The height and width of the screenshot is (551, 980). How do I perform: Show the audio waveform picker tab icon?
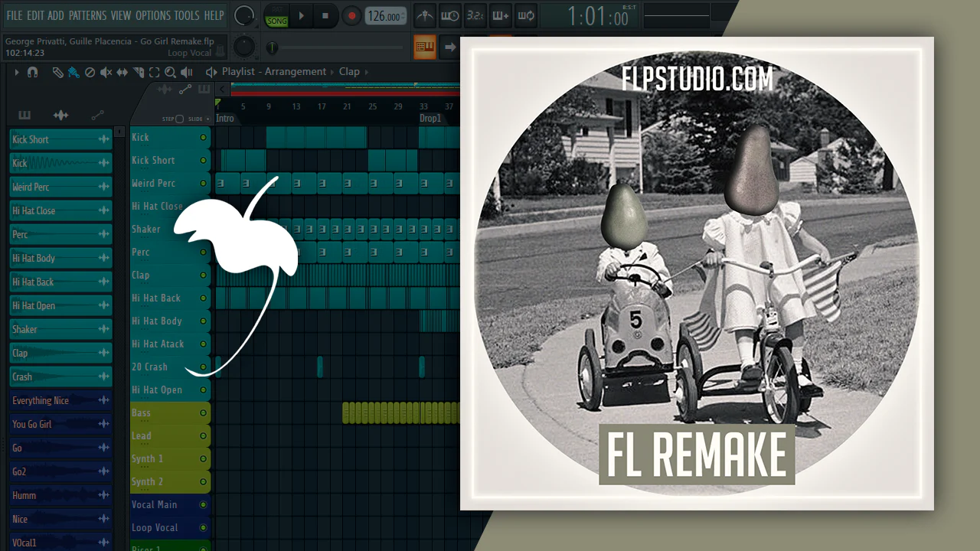coord(60,115)
